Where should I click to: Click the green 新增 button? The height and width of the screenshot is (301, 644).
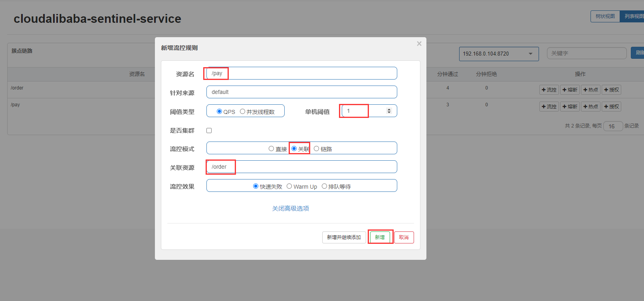pos(380,237)
